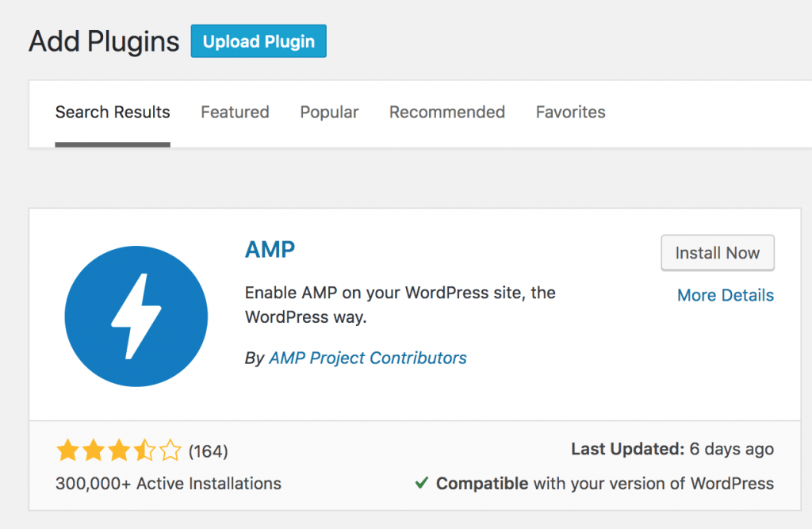Open the AMP plugin title link
812x529 pixels.
click(x=270, y=250)
